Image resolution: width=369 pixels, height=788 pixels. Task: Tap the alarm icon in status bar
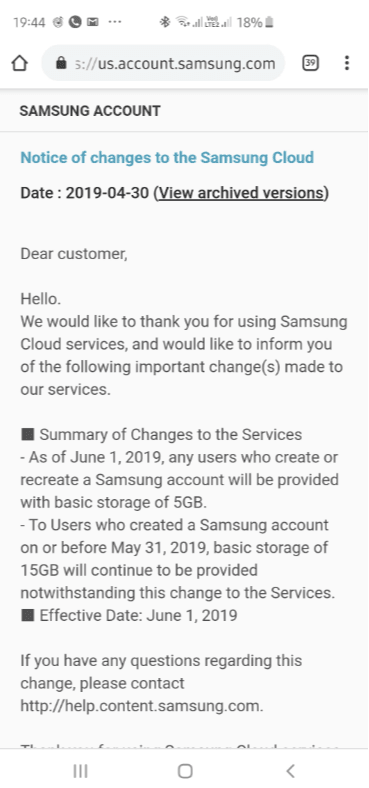point(58,22)
